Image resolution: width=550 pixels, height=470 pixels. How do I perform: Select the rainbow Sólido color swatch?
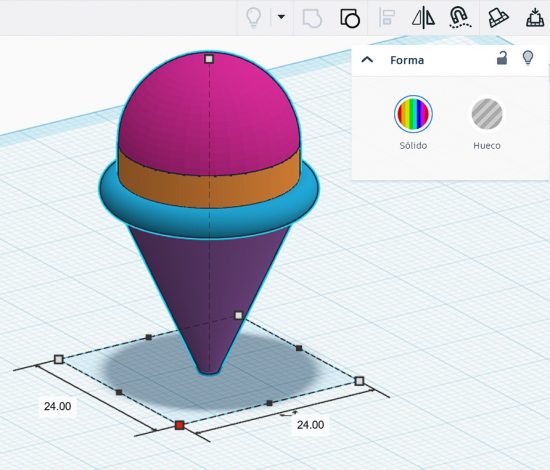[x=413, y=114]
